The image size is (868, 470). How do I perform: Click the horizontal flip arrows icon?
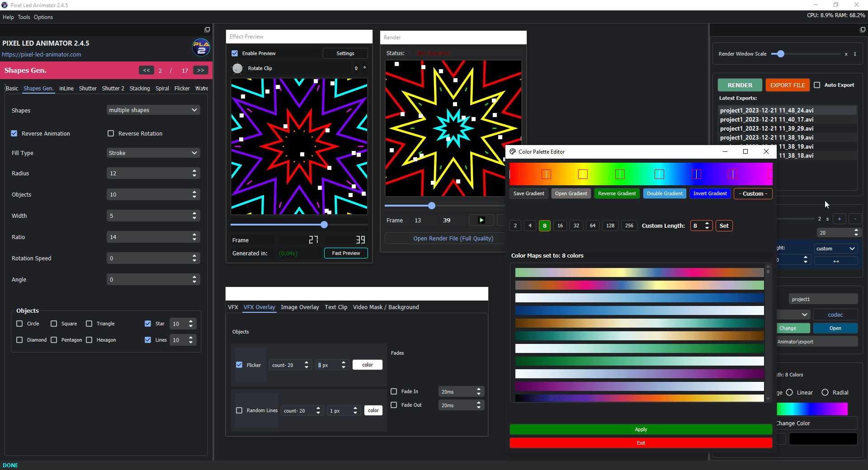click(x=836, y=260)
